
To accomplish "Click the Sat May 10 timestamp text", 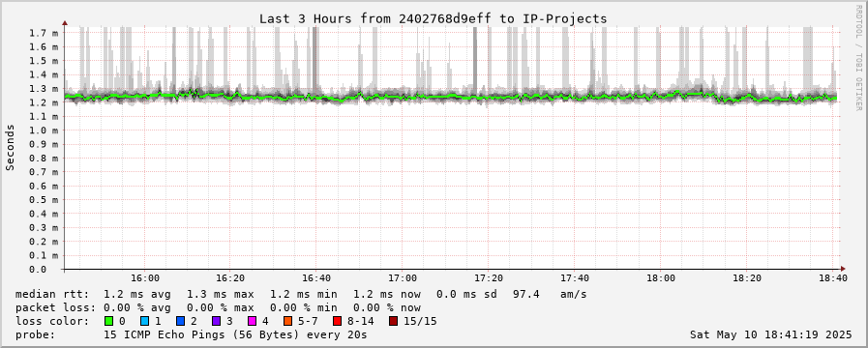I will (x=771, y=334).
